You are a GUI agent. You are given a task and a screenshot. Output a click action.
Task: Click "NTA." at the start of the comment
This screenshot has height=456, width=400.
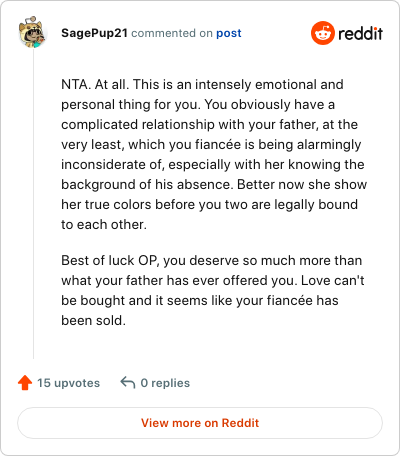tap(76, 84)
